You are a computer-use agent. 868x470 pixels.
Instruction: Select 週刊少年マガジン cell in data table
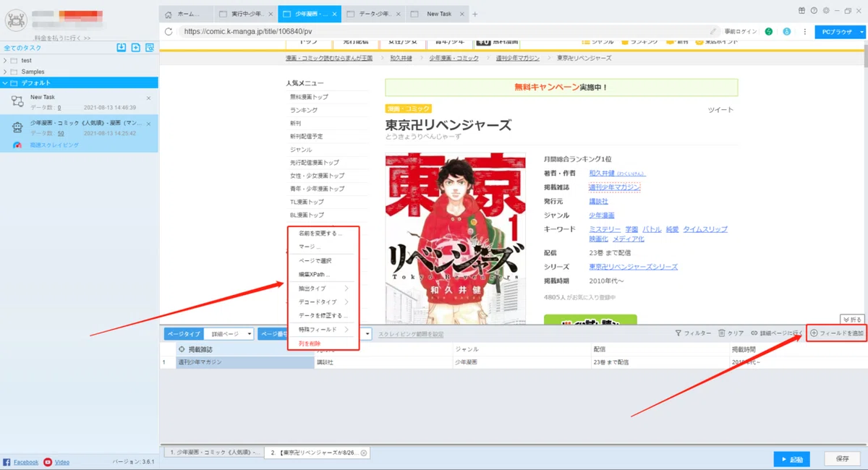tap(244, 362)
